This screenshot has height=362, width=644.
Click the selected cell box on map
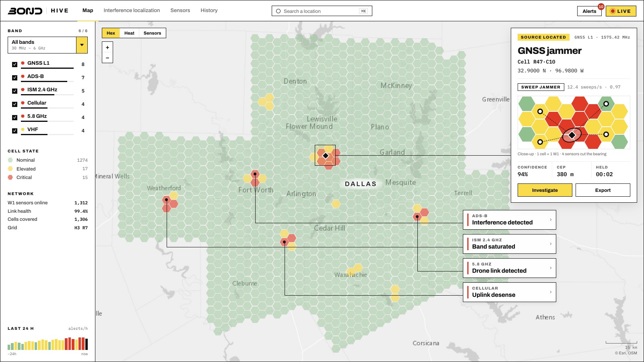coord(325,155)
